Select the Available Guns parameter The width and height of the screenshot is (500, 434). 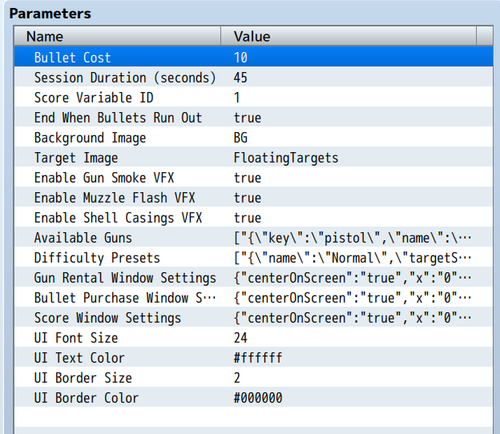pyautogui.click(x=253, y=237)
